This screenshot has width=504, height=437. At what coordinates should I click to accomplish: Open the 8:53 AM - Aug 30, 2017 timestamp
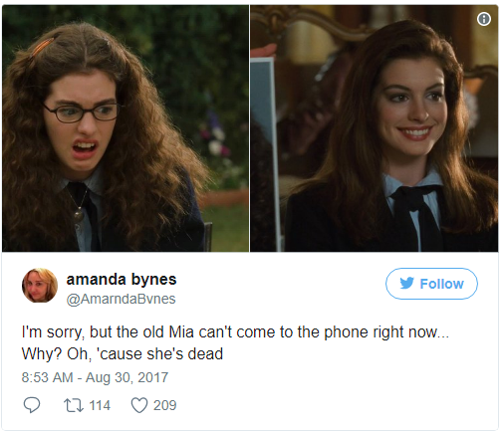click(95, 377)
